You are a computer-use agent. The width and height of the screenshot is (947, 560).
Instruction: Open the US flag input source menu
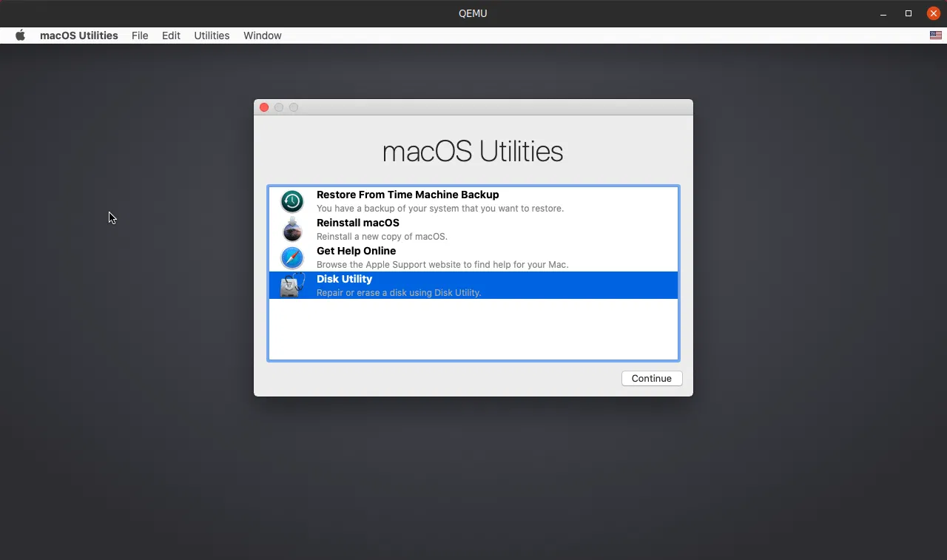click(936, 36)
